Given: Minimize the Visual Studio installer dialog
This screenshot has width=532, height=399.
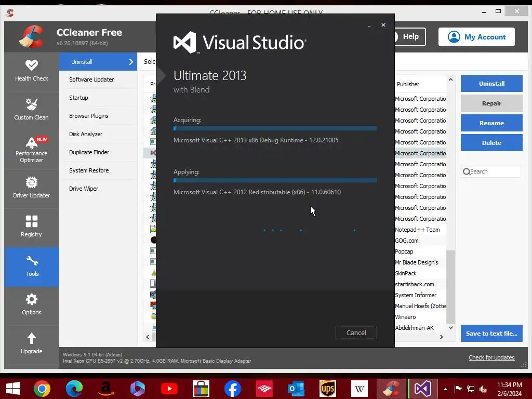Looking at the screenshot, I should [x=369, y=25].
